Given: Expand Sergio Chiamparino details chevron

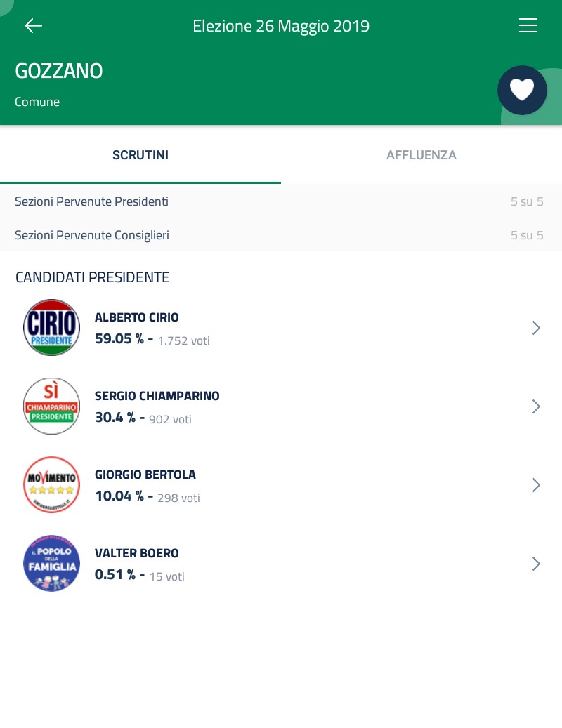Looking at the screenshot, I should [x=536, y=406].
